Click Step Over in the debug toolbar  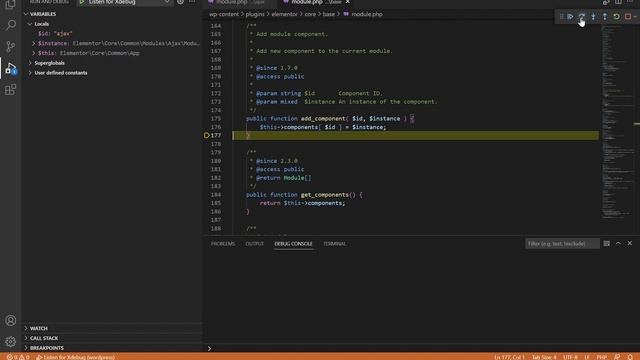[x=582, y=17]
